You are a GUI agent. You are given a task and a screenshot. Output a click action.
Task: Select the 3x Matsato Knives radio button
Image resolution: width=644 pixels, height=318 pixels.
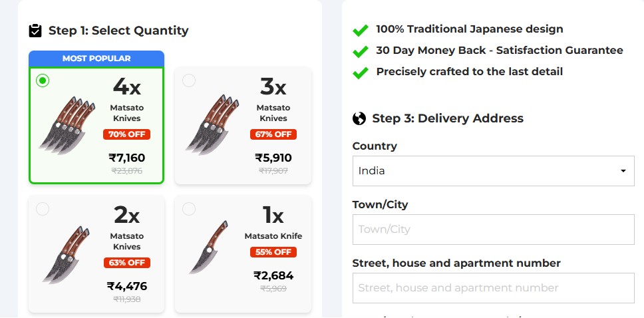click(x=189, y=80)
